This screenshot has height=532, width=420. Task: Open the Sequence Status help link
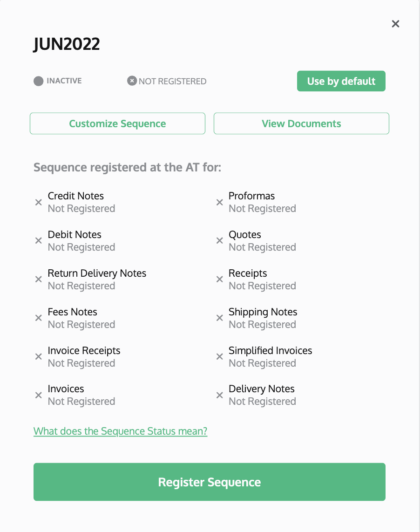120,431
